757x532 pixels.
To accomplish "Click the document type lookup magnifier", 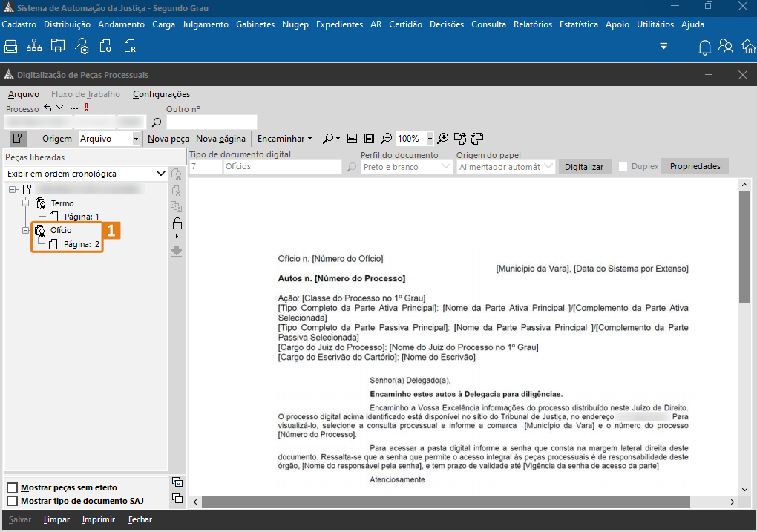I will 352,167.
